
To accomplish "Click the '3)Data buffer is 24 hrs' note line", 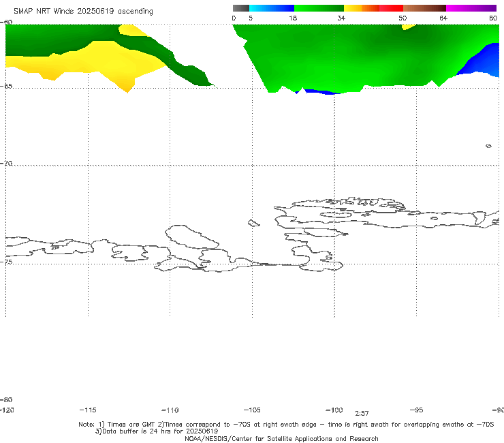I will [x=157, y=431].
